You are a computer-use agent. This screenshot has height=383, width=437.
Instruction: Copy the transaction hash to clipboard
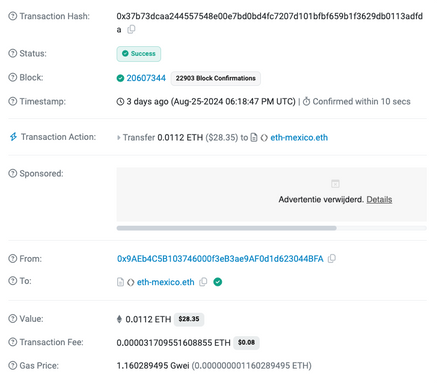pyautogui.click(x=131, y=30)
